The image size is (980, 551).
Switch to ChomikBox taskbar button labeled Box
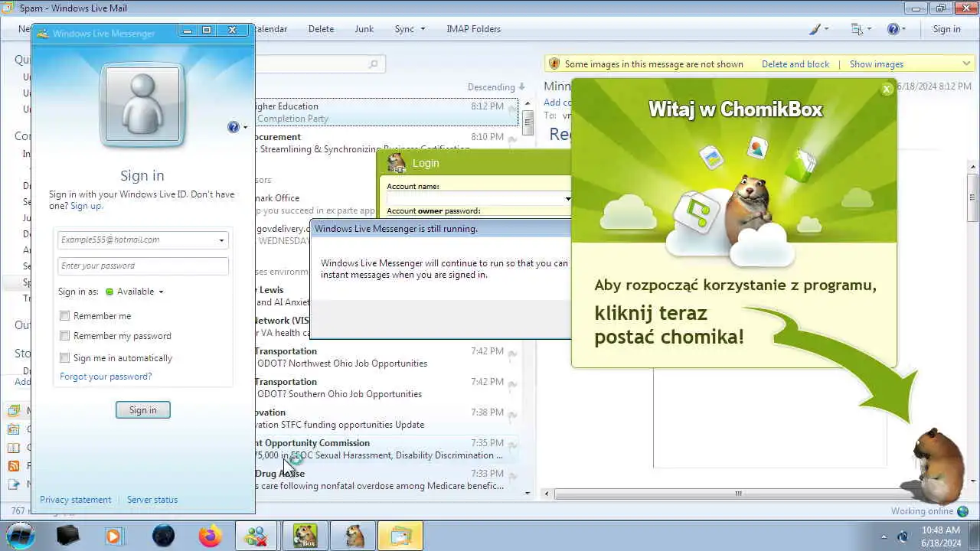coord(305,536)
